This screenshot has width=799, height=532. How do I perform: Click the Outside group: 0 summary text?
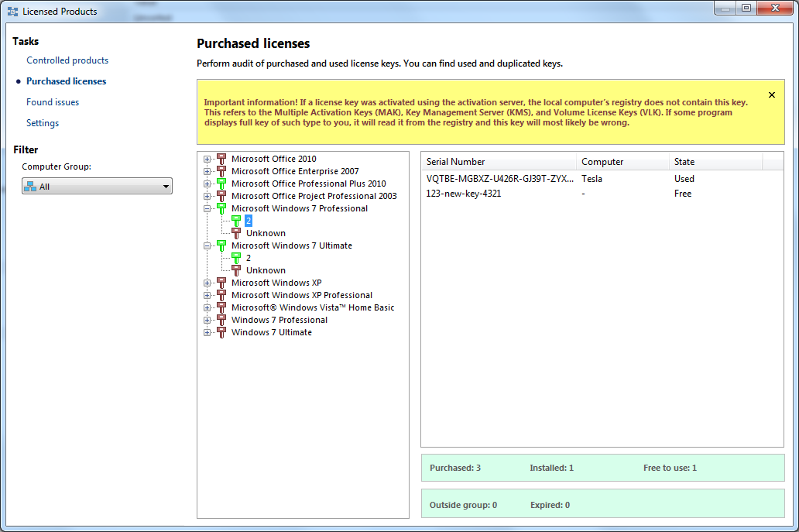[463, 505]
